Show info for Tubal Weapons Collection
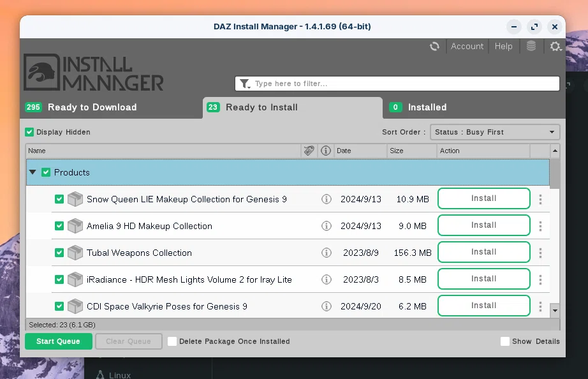The image size is (588, 379). pos(327,253)
